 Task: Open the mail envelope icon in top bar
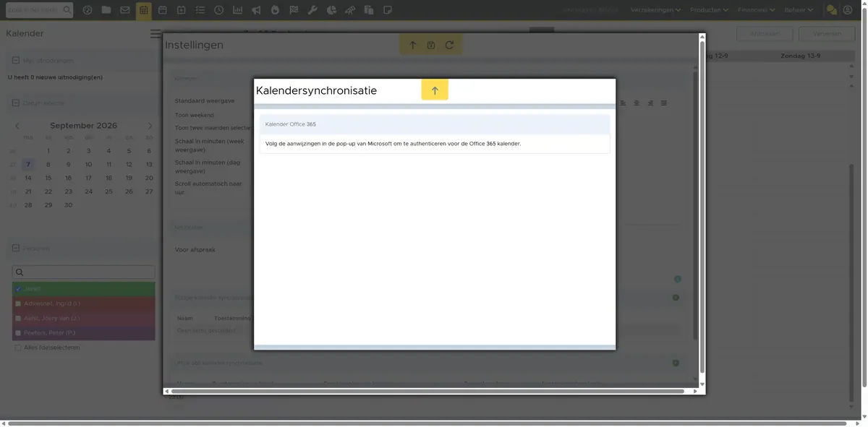click(125, 10)
